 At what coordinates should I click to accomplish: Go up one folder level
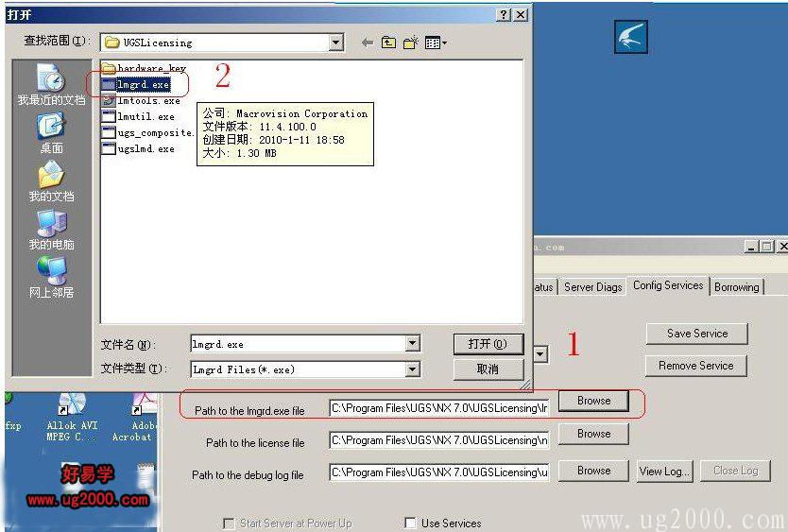[388, 43]
